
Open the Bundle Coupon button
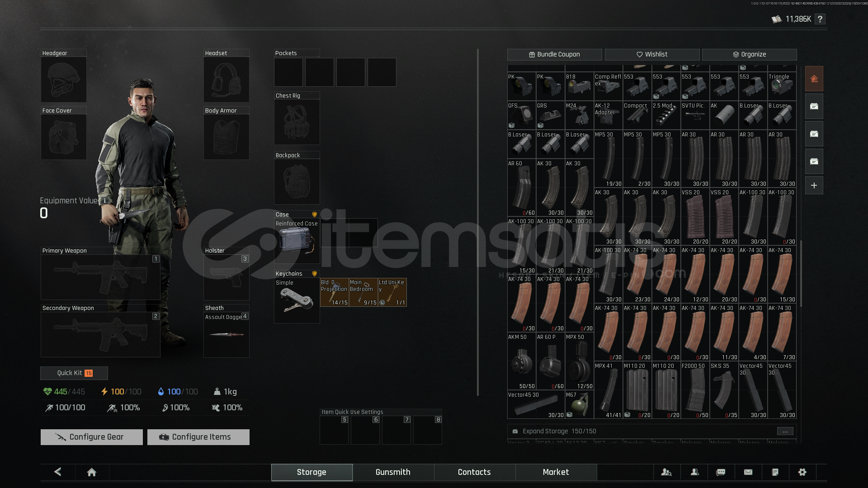tap(555, 54)
